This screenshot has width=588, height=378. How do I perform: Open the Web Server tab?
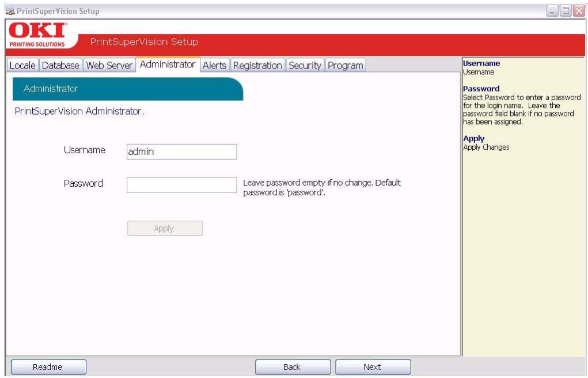pyautogui.click(x=109, y=65)
